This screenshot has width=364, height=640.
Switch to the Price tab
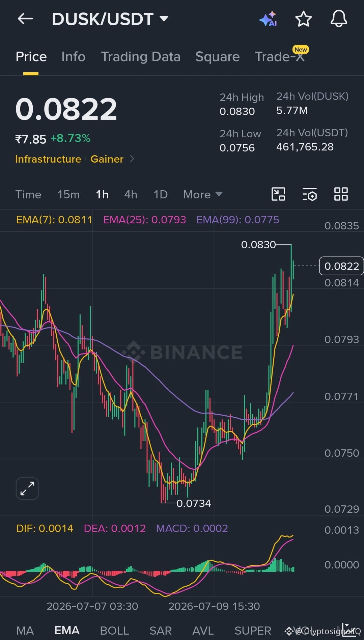31,57
